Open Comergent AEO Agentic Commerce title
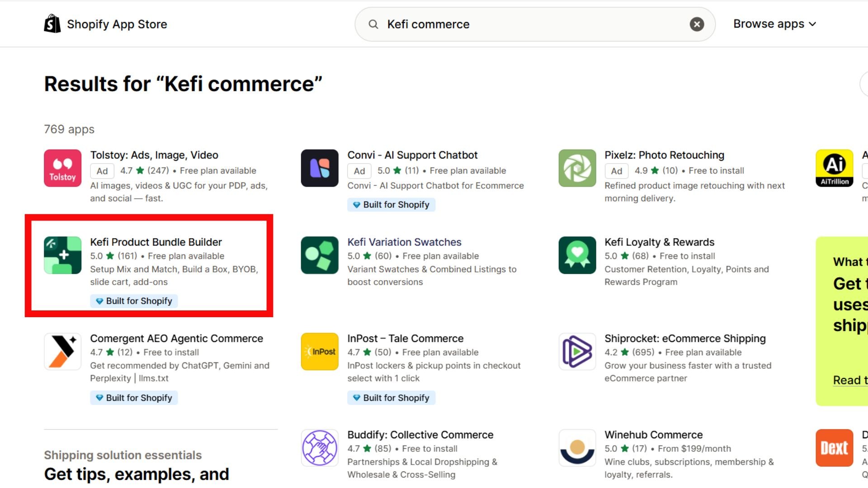 [176, 338]
